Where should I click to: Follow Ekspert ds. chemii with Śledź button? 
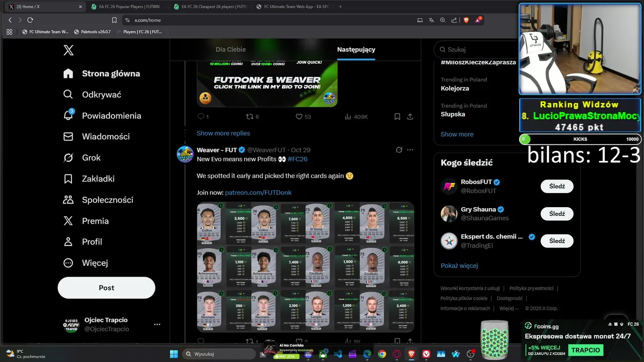click(x=557, y=241)
